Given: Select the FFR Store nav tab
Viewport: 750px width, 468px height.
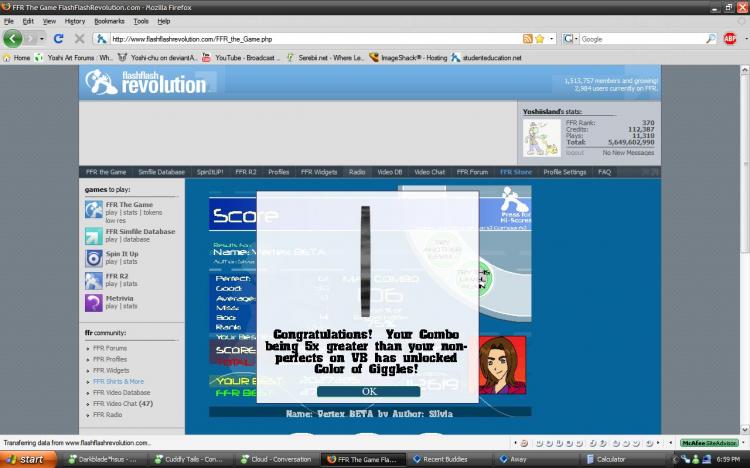Looking at the screenshot, I should pos(515,172).
